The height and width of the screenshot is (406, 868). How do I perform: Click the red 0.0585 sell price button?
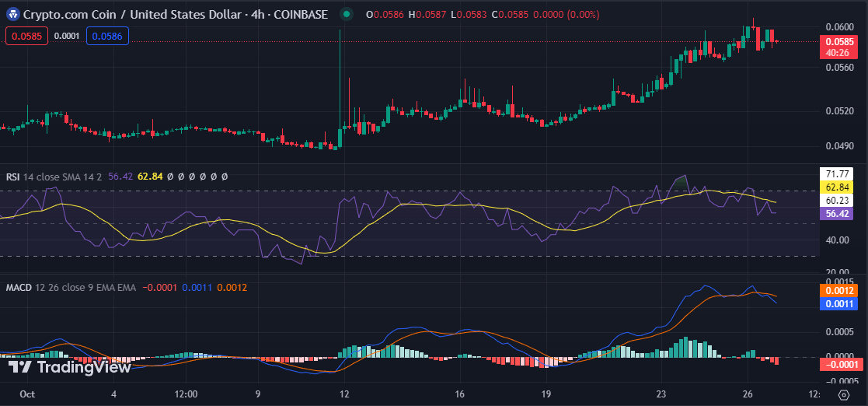pos(27,36)
